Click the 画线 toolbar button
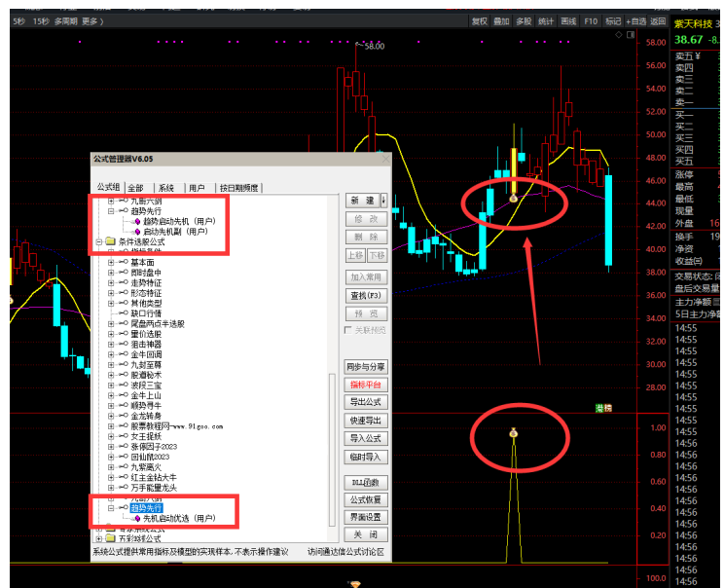The width and height of the screenshot is (725, 588). click(568, 21)
